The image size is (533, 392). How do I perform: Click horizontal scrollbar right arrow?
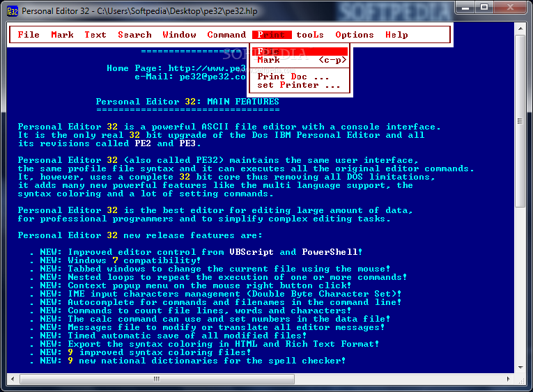click(509, 379)
